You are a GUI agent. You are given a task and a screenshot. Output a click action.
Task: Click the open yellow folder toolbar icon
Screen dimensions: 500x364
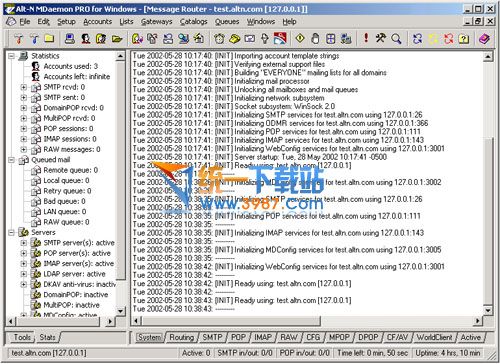click(117, 39)
